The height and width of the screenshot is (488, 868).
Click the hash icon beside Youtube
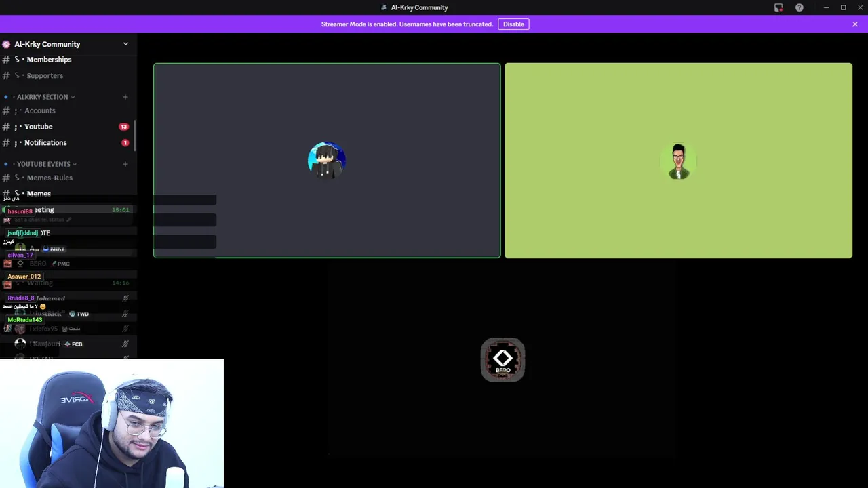6,127
